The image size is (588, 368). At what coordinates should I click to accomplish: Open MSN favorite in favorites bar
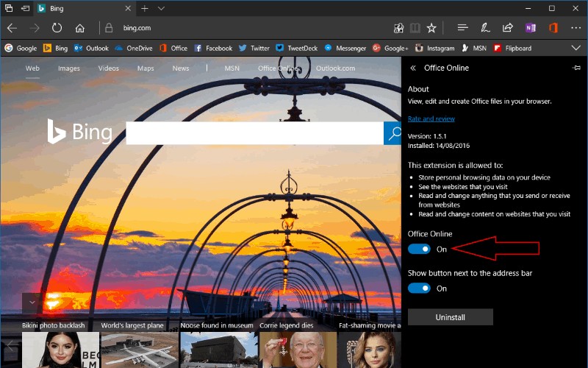click(474, 48)
